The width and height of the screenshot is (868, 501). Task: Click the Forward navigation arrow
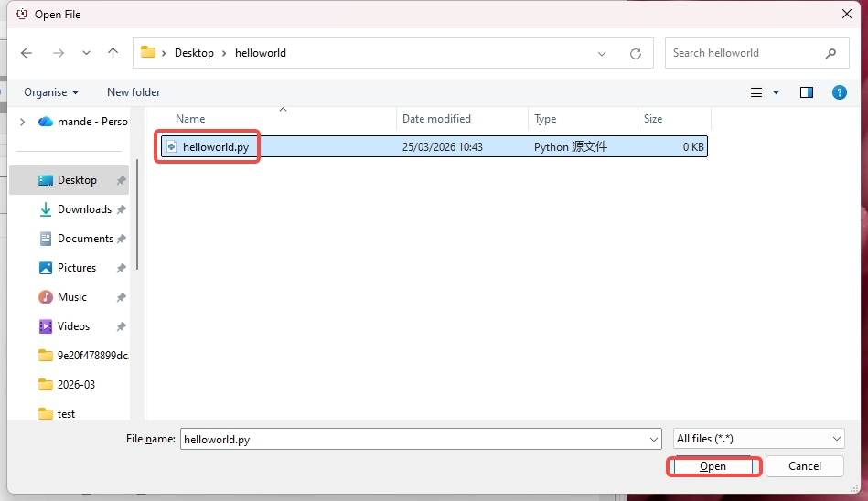coord(59,53)
